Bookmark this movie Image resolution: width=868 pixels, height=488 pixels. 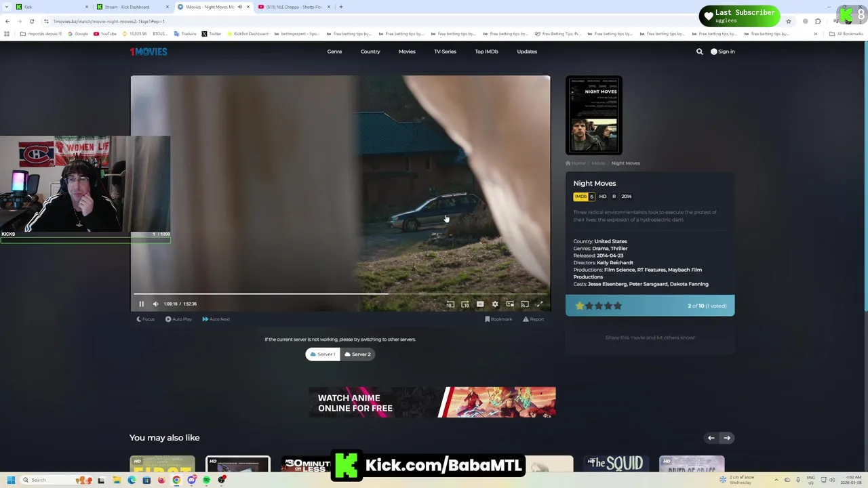(498, 319)
